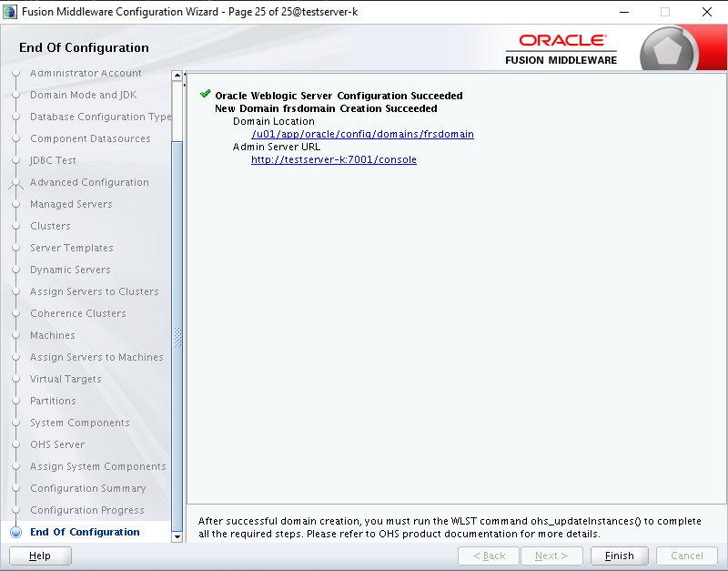This screenshot has height=571, width=728.
Task: Select Dynamic Servers step
Action: coord(71,270)
